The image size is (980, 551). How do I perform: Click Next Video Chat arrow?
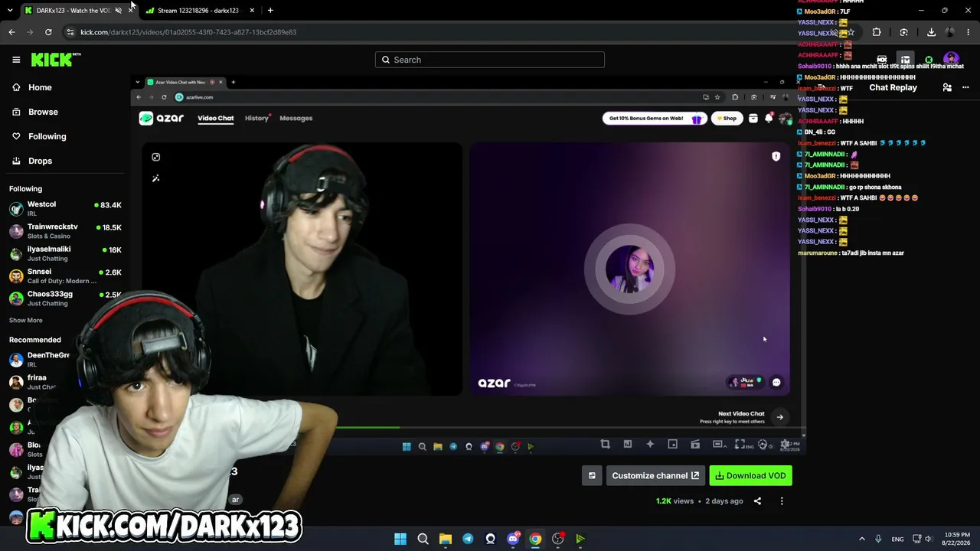coord(779,417)
